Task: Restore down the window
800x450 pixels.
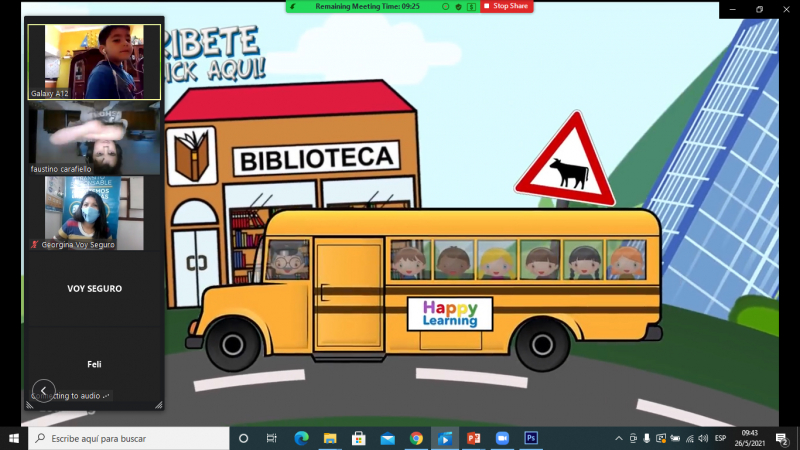Action: tap(759, 9)
